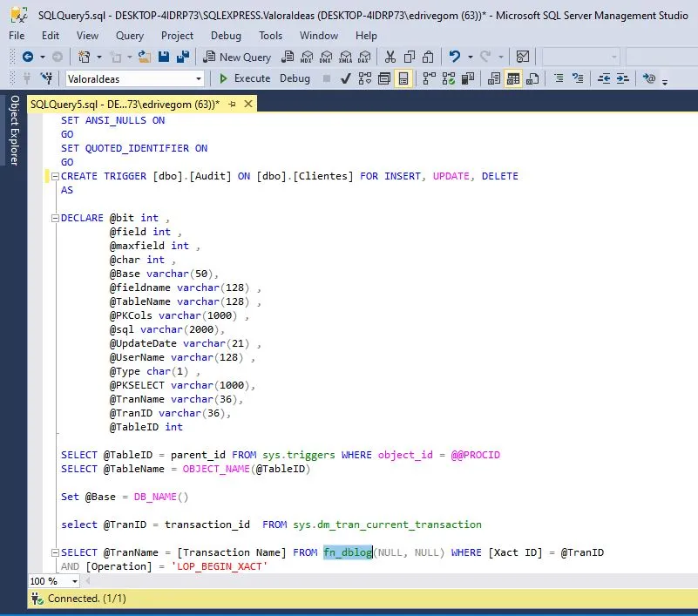698x616 pixels.
Task: Click the New Query button
Action: point(237,57)
